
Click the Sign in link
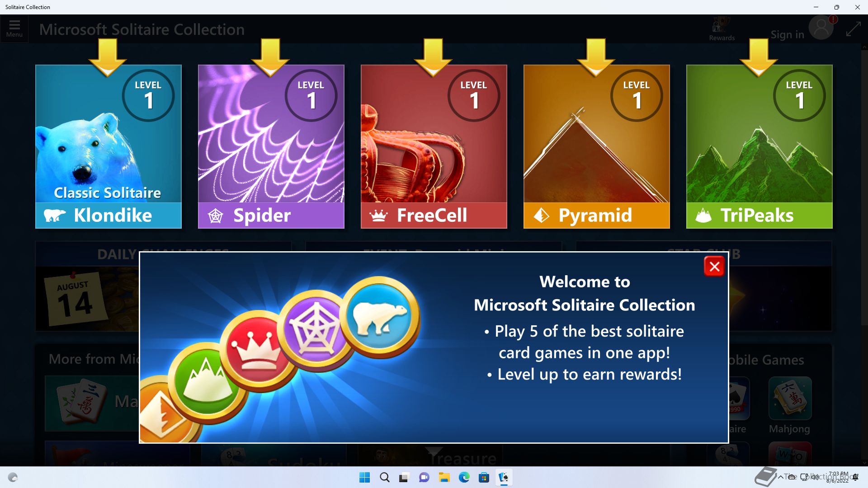coord(787,34)
